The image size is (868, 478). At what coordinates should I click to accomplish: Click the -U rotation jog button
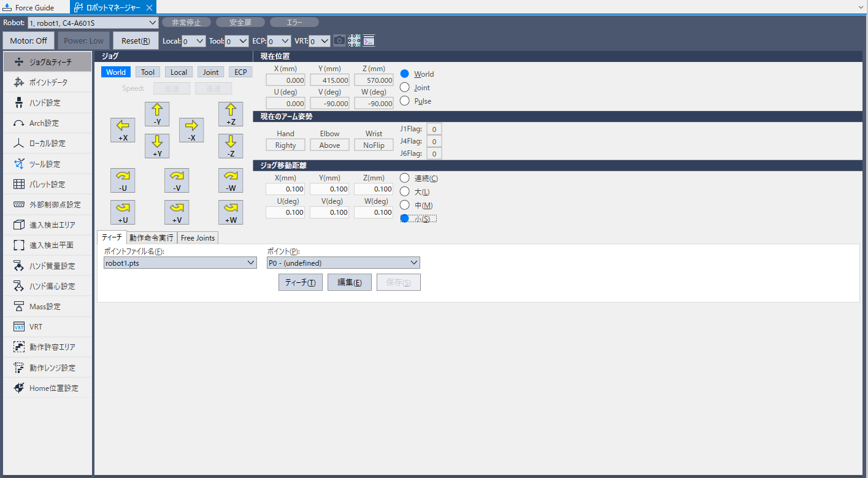[123, 180]
